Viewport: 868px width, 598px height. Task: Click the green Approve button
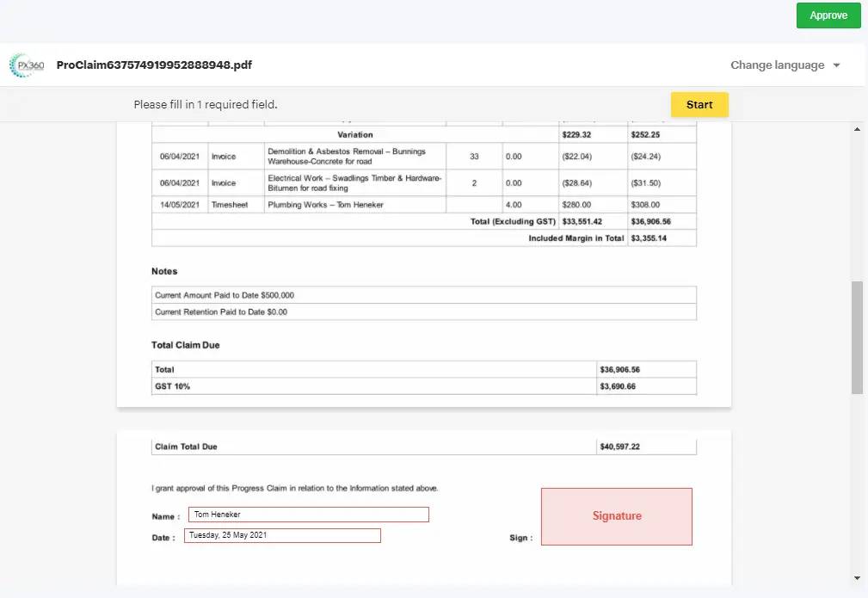coord(828,15)
